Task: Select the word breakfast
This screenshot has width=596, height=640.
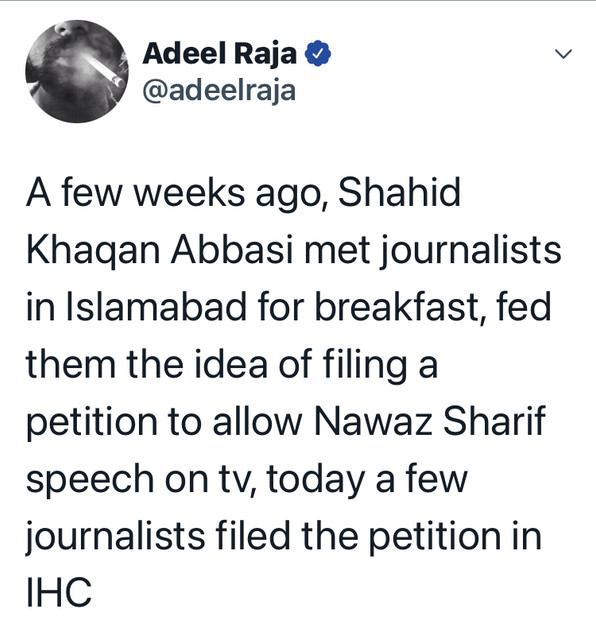Action: click(x=400, y=307)
